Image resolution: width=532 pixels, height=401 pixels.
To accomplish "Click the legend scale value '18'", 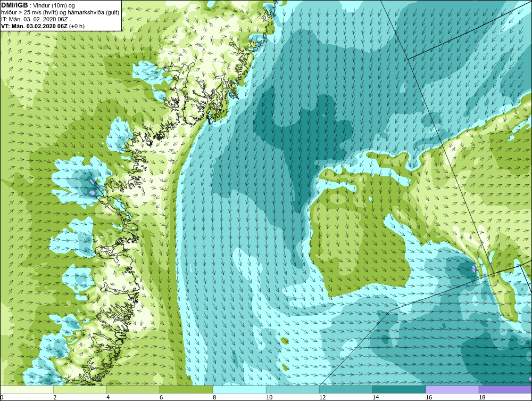I will coord(482,397).
